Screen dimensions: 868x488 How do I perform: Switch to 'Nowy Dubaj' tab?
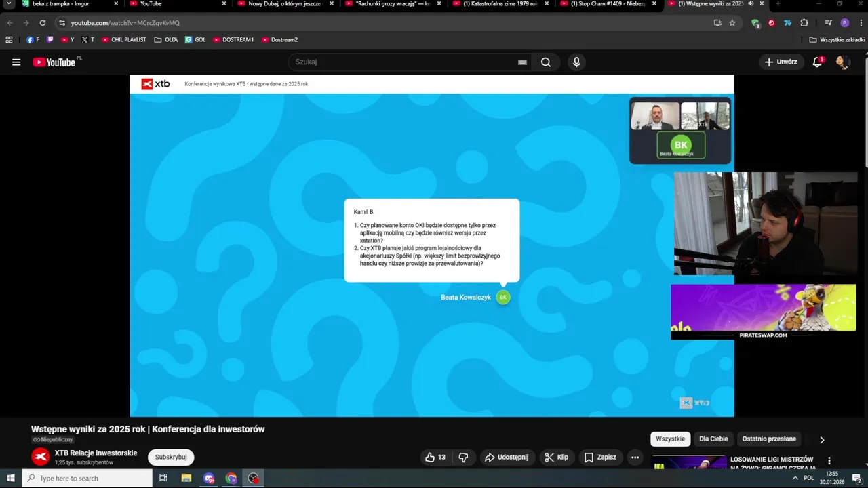pyautogui.click(x=285, y=4)
